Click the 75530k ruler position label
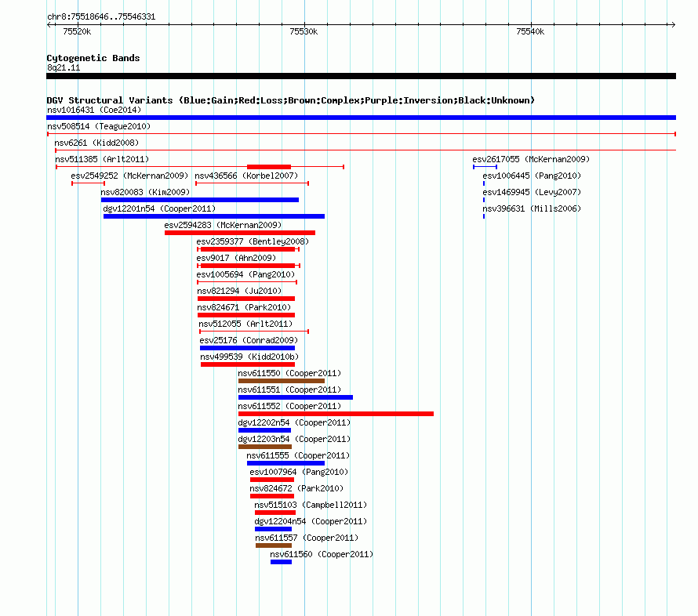Screen dimensions: 698x616 (304, 31)
